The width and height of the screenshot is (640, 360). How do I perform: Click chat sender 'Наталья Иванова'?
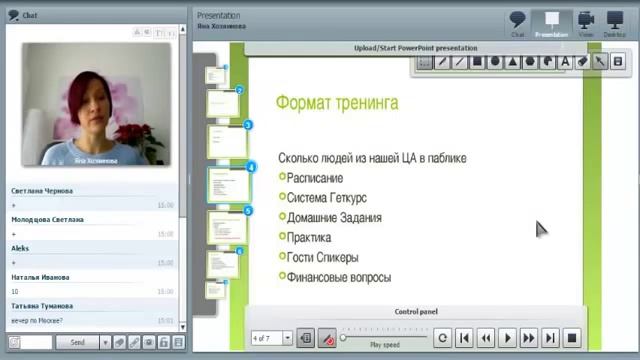coord(40,277)
